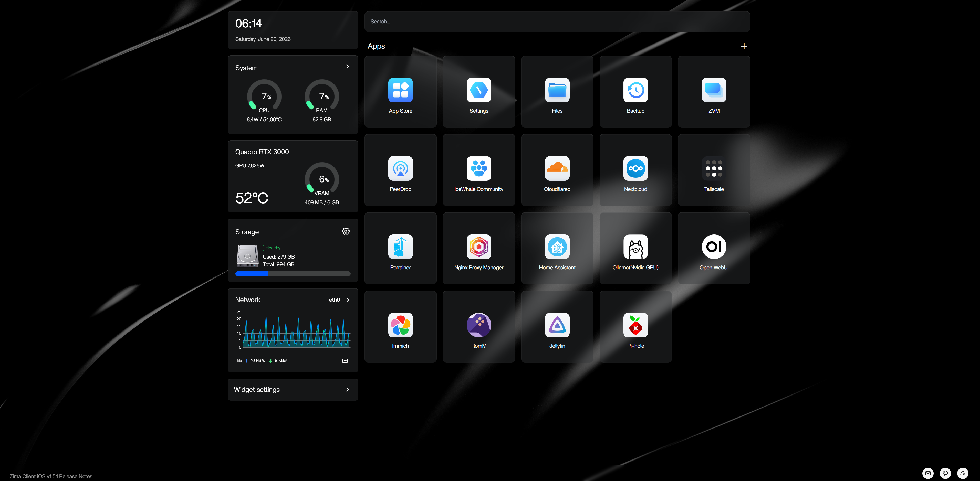This screenshot has width=980, height=481.
Task: Open the RomM app
Action: coord(478,326)
